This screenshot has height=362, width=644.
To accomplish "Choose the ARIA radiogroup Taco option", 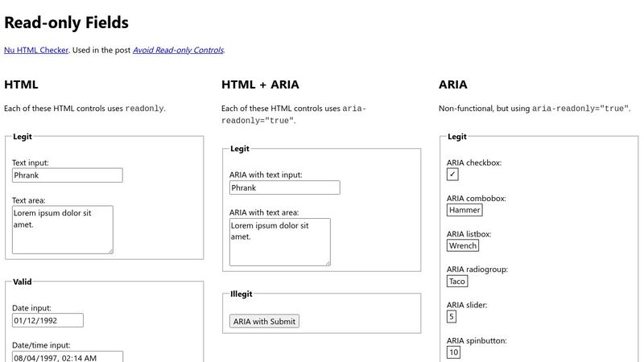I will coord(457,281).
